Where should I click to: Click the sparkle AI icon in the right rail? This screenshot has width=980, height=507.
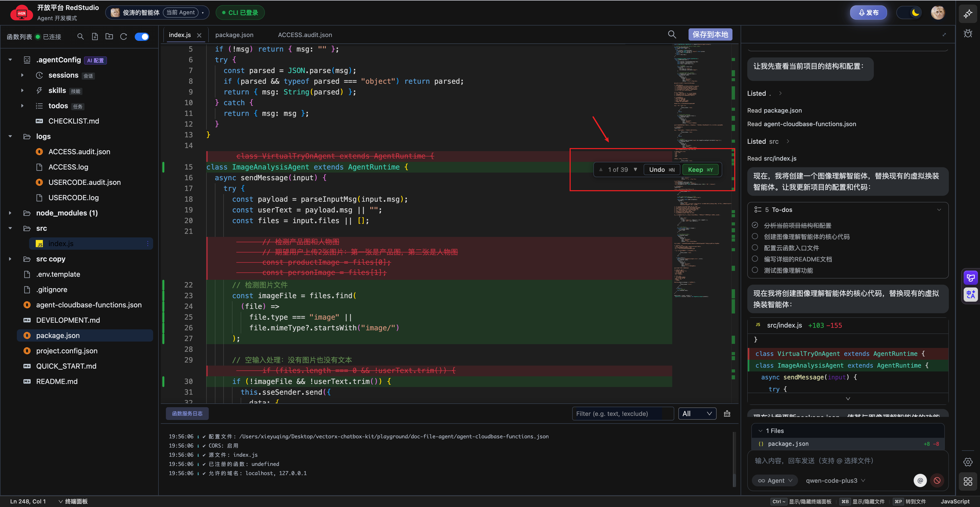[968, 14]
